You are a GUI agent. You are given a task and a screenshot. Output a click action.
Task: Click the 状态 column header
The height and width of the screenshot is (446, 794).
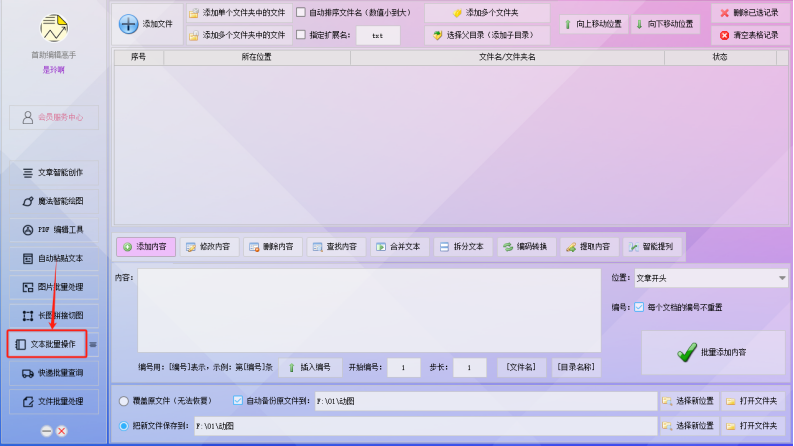720,57
